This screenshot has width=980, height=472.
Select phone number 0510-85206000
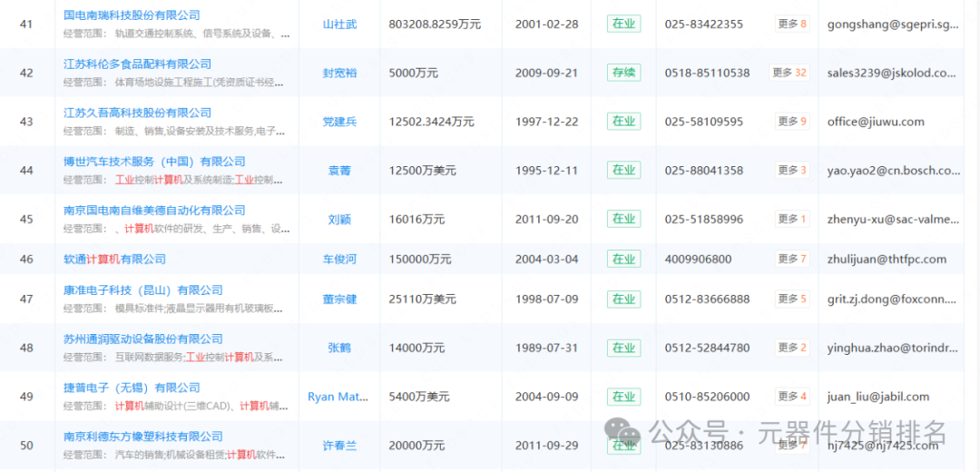point(707,397)
